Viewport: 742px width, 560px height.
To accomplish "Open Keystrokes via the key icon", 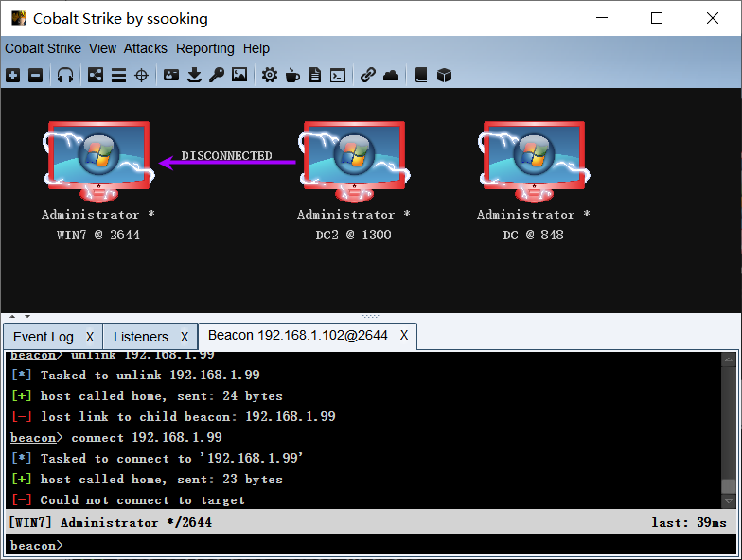I will click(217, 75).
